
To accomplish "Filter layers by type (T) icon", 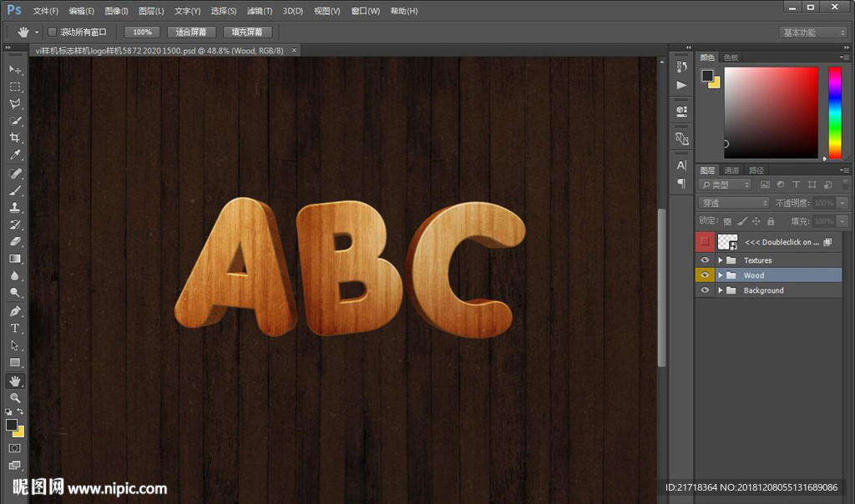I will point(796,184).
